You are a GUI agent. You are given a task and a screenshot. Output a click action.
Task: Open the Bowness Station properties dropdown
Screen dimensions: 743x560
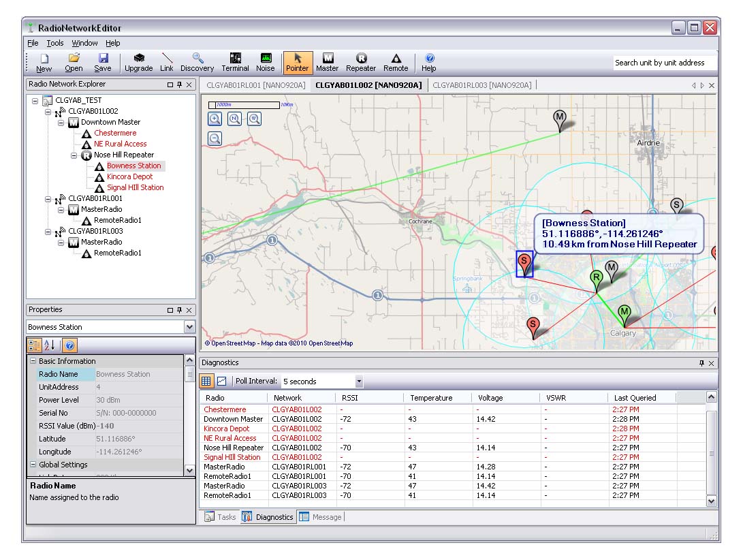(189, 327)
